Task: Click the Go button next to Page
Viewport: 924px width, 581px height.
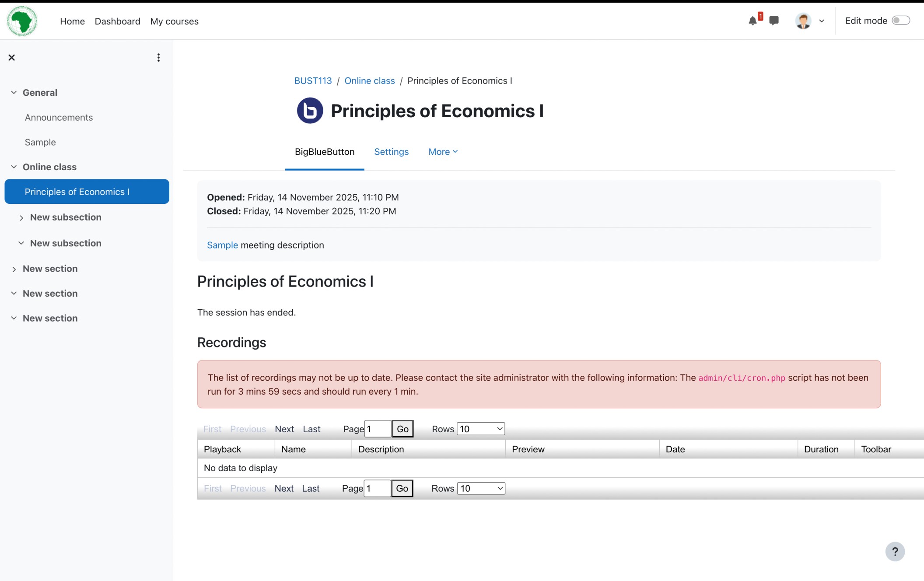Action: 402,429
